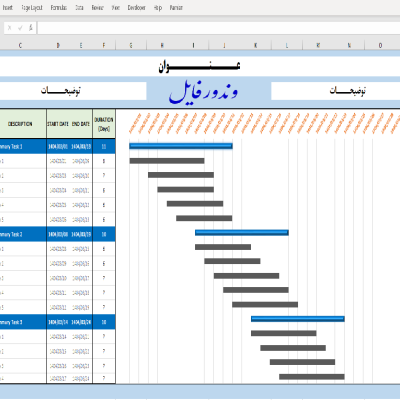Image resolution: width=400 pixels, height=400 pixels.
Task: Select the DURATION (Days) header cell
Action: click(x=104, y=124)
